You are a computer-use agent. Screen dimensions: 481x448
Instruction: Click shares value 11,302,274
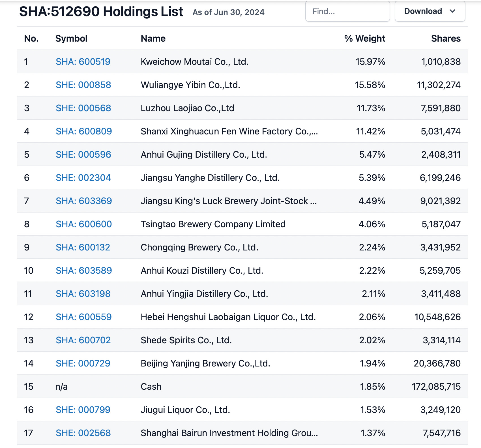click(439, 85)
